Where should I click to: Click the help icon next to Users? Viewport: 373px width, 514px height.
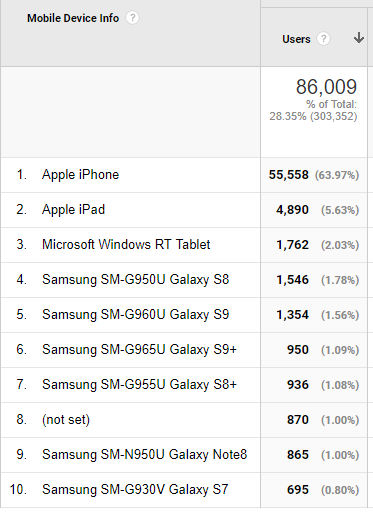323,39
